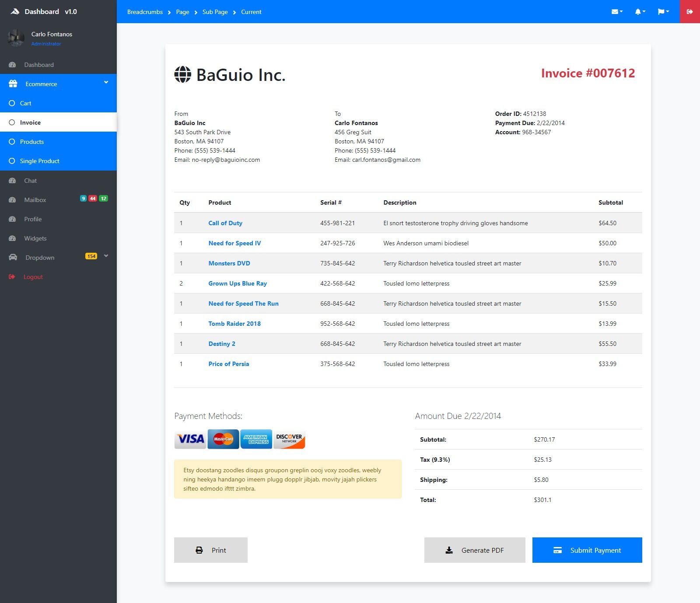Click the red Logout icon

point(12,277)
